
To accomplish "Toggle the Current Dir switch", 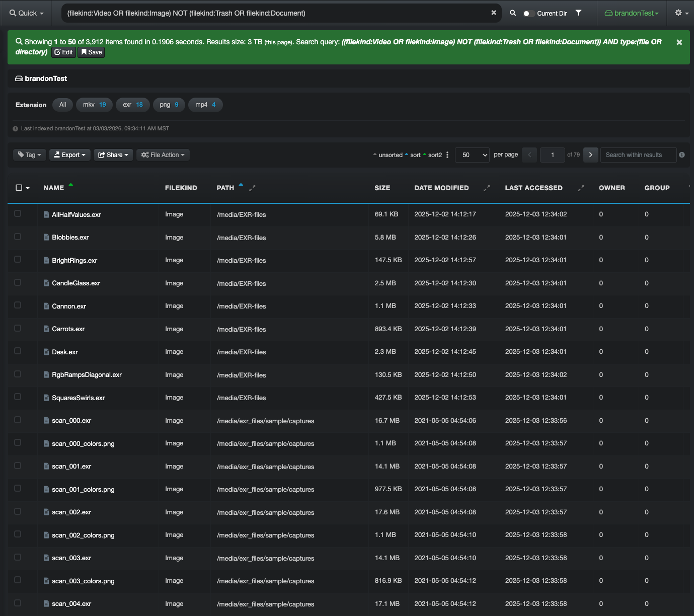I will tap(528, 14).
